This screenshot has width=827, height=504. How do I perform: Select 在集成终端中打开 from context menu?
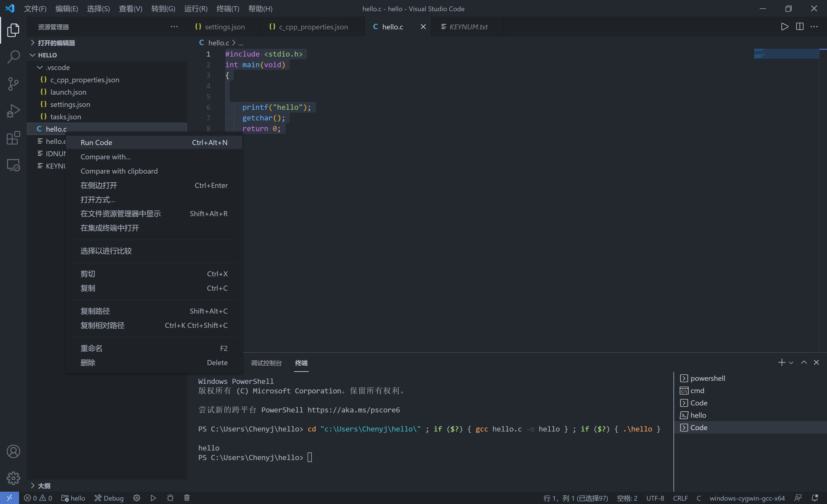coord(109,228)
